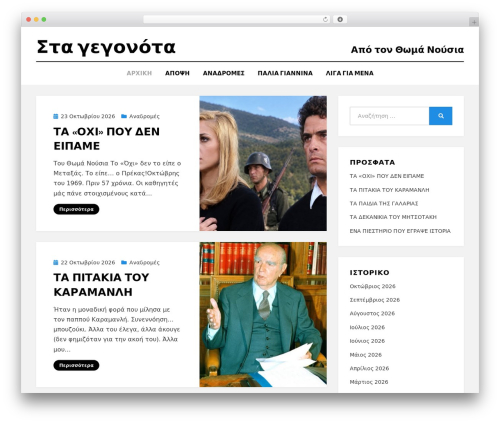Click excerpt starting Ήταν η μοναδική φορά
Viewport: 500px width, 423px height.
117,329
